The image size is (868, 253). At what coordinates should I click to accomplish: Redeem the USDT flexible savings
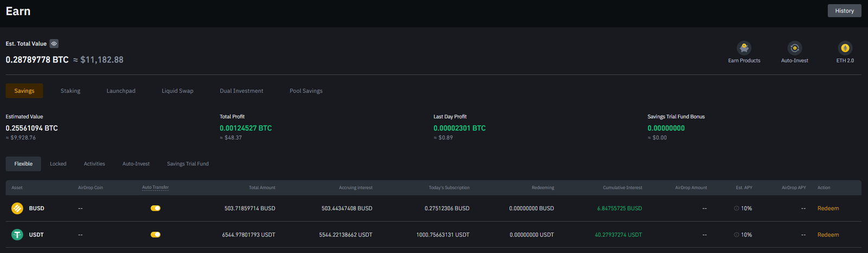(828, 235)
